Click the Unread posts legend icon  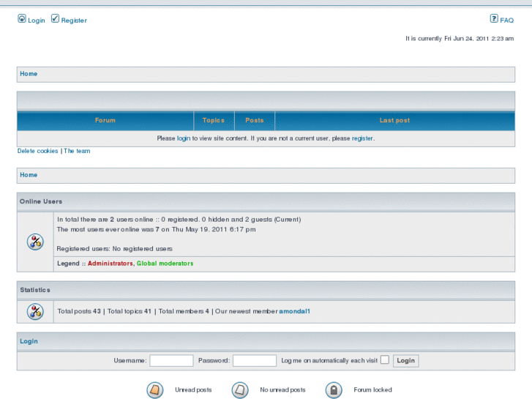pyautogui.click(x=155, y=389)
